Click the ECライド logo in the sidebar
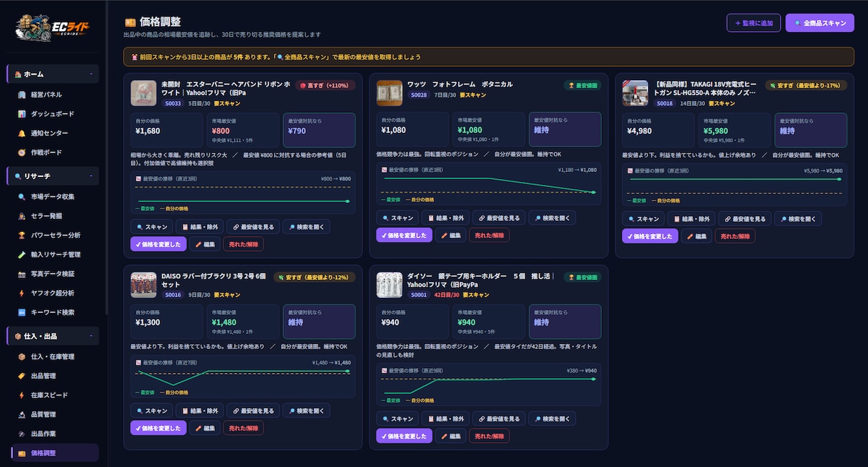This screenshot has width=868, height=467. point(53,27)
